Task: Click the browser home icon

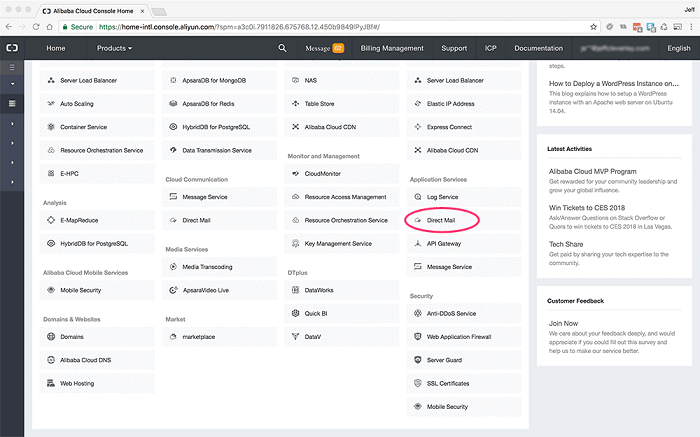Action: (x=50, y=27)
